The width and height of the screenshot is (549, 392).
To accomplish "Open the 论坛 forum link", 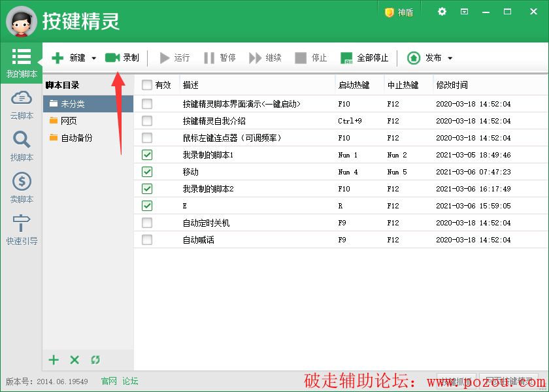I will coord(130,381).
